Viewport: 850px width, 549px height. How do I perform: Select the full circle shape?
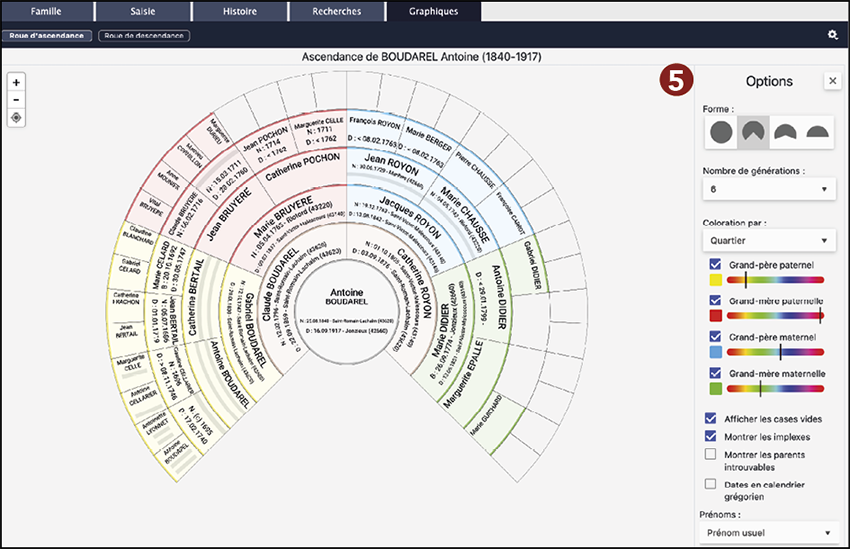pos(721,132)
